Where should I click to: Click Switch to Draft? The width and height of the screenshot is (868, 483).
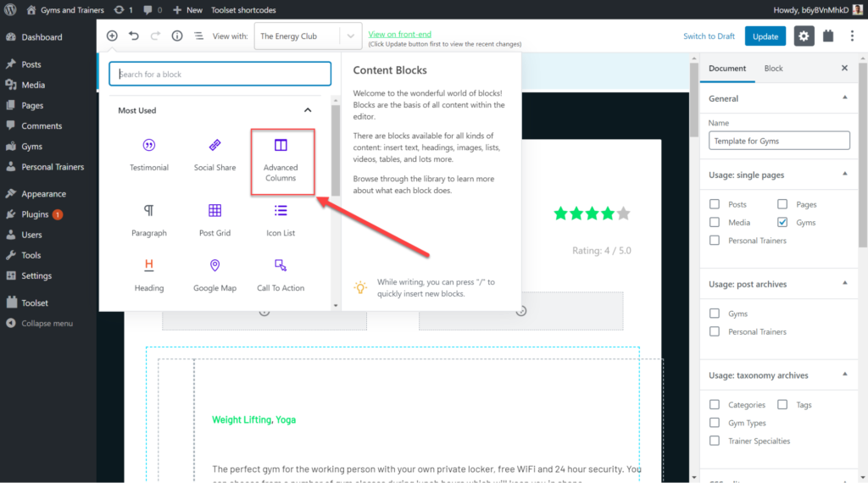click(709, 36)
